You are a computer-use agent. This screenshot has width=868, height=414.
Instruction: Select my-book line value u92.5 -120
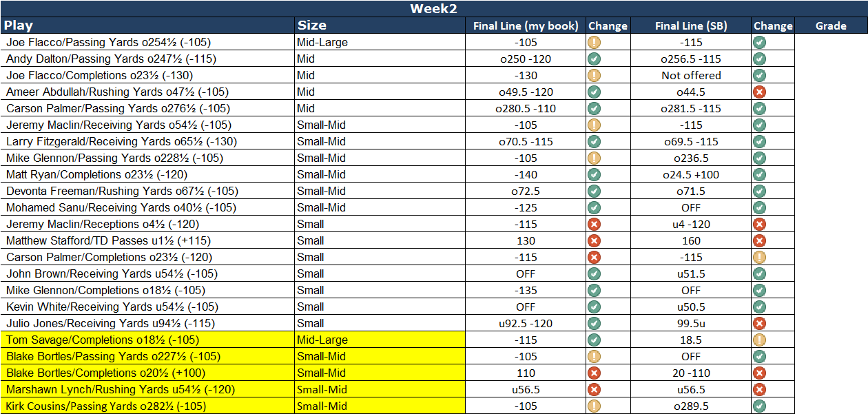click(526, 323)
